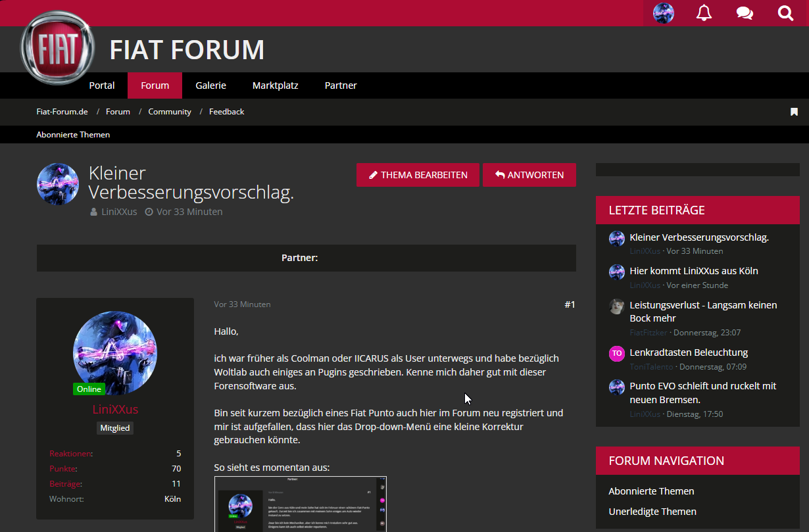Viewport: 809px width, 532px height.
Task: Select Unerledigte Themen in forum navigation
Action: (x=652, y=512)
